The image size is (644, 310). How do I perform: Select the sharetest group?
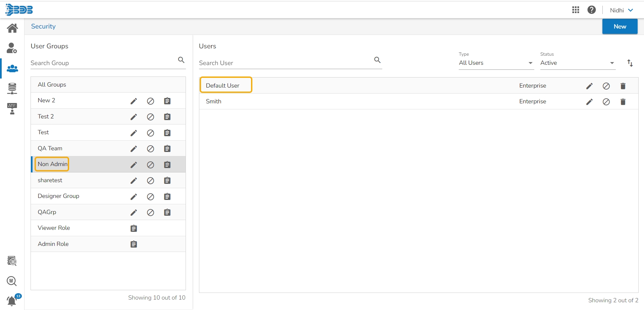coord(50,180)
